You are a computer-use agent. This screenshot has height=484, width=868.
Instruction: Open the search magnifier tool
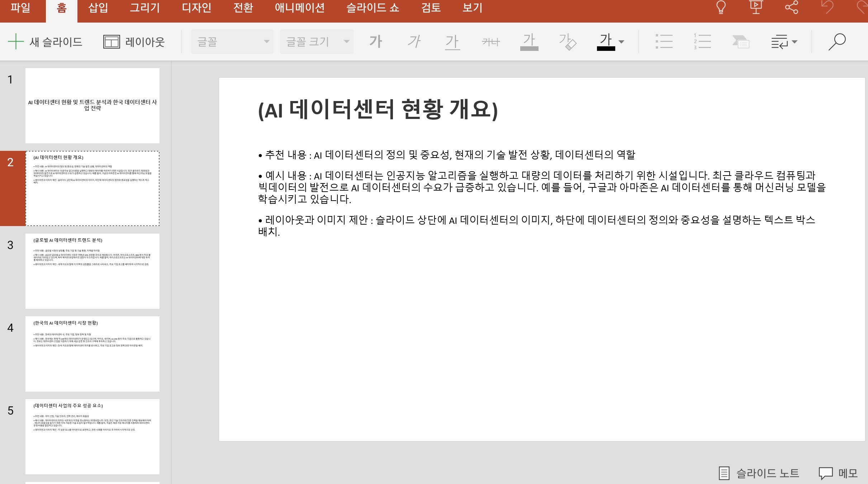[837, 42]
